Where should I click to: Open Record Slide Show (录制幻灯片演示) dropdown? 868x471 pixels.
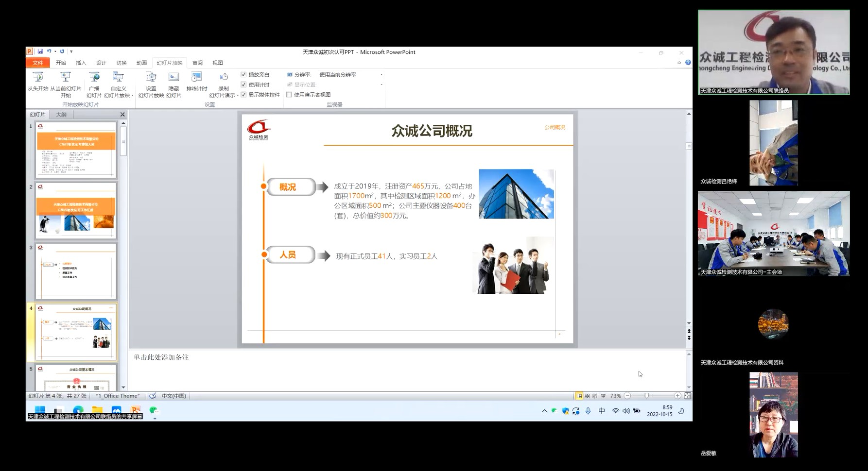pyautogui.click(x=224, y=84)
